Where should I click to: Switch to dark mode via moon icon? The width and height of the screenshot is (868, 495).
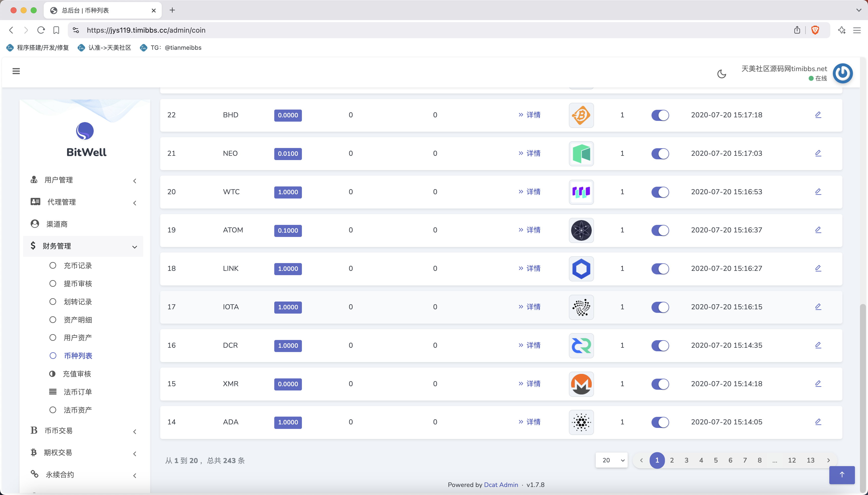click(x=722, y=74)
